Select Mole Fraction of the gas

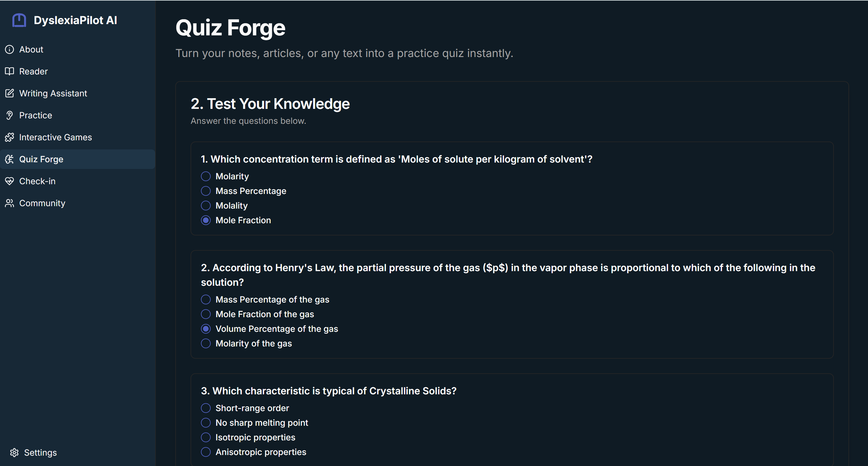(205, 314)
